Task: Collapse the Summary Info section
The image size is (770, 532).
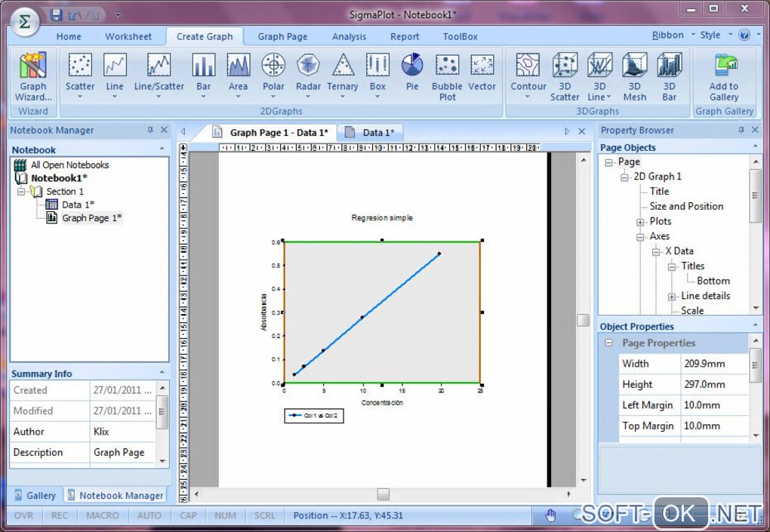Action: (x=162, y=373)
